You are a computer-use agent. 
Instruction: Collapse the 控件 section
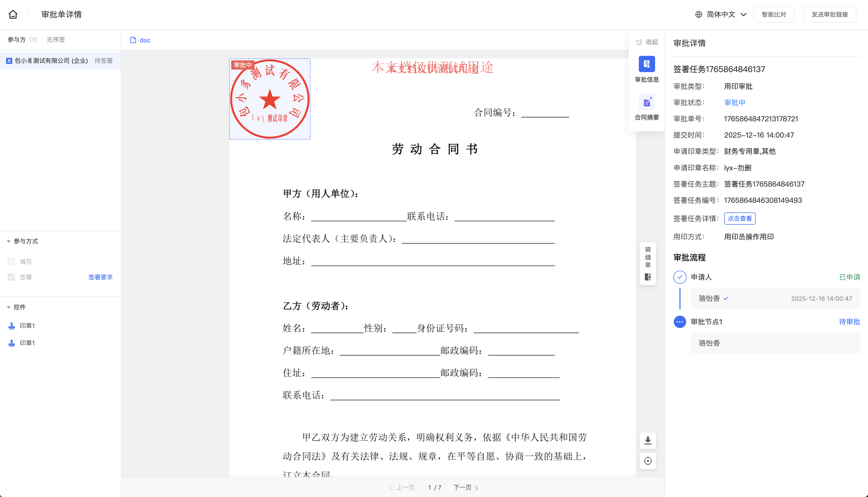pyautogui.click(x=9, y=307)
